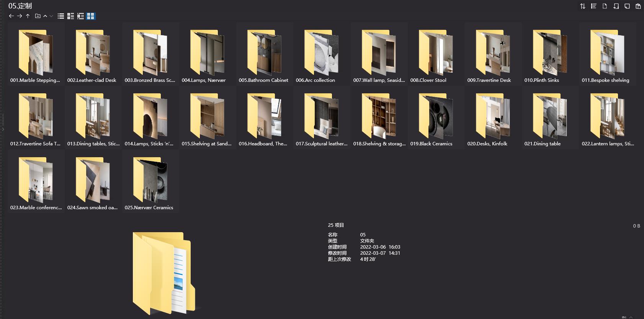Switch to thumbnail and text rows view
Viewport: 644px width, 319px height.
point(80,16)
